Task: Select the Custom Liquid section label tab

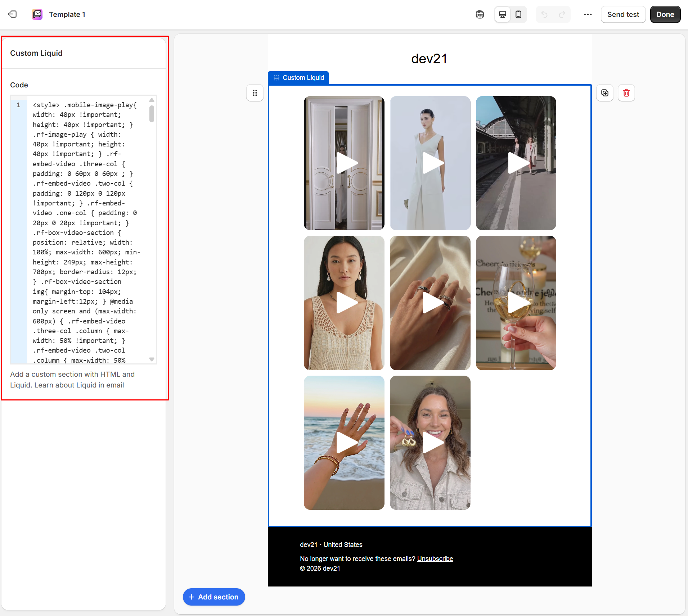Action: coord(298,78)
